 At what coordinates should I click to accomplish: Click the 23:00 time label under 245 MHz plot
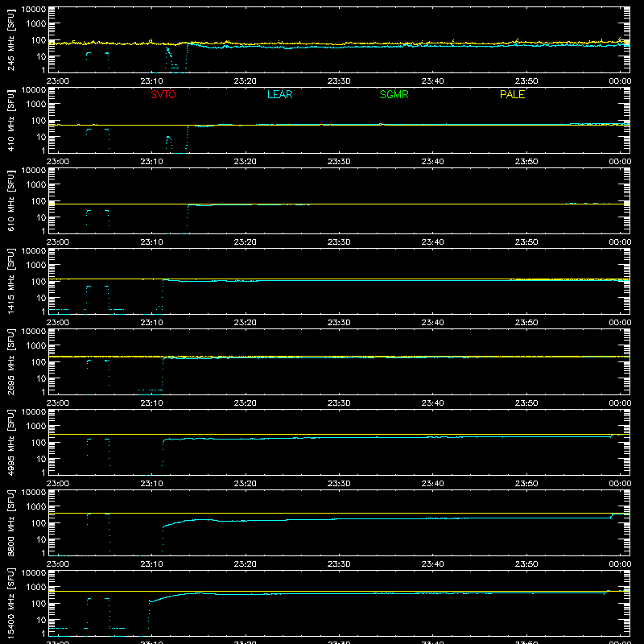pyautogui.click(x=58, y=81)
